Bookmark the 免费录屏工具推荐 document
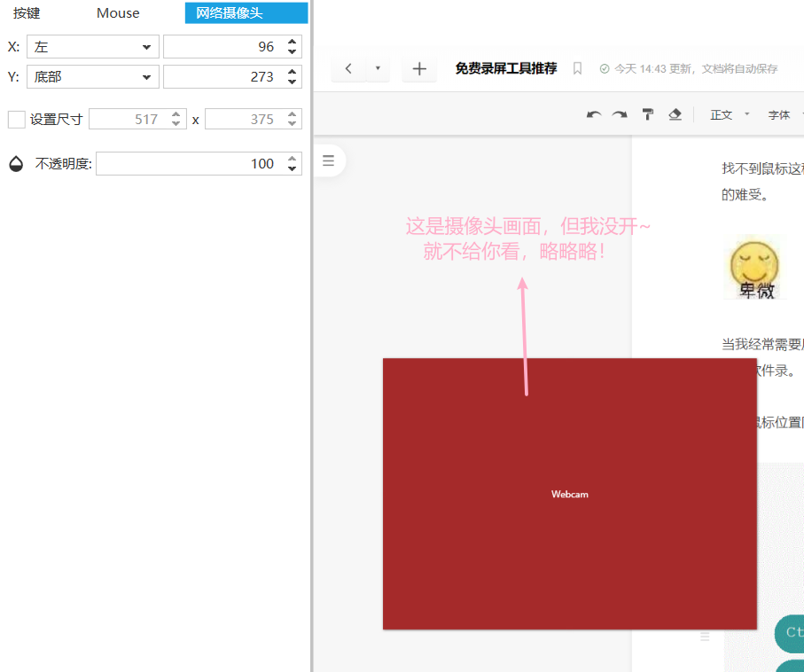This screenshot has height=672, width=804. coord(577,68)
